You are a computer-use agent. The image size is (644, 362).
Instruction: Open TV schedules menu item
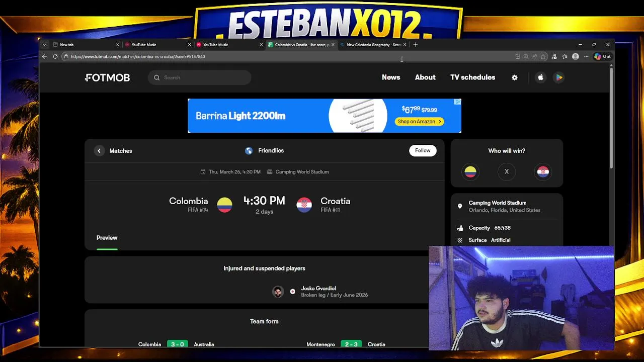pyautogui.click(x=472, y=77)
